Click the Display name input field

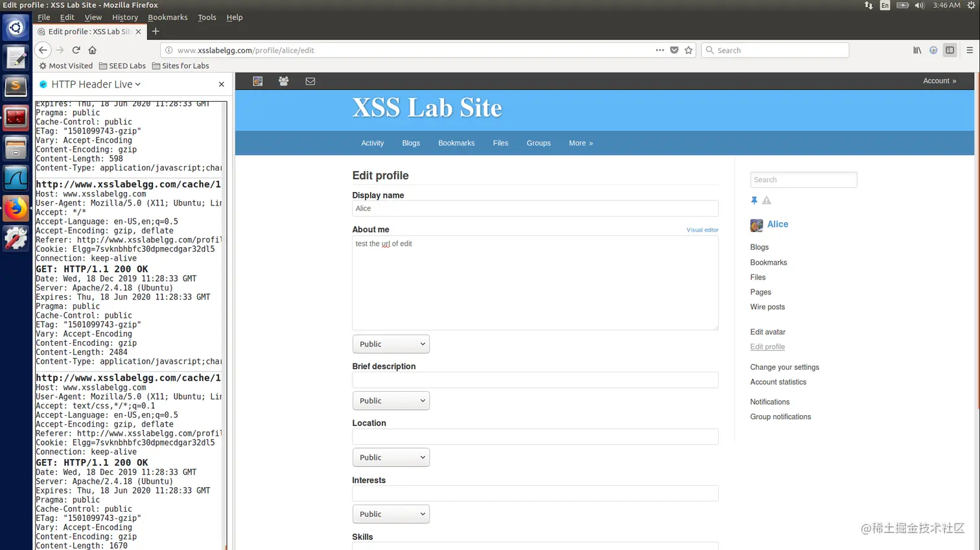pyautogui.click(x=535, y=208)
